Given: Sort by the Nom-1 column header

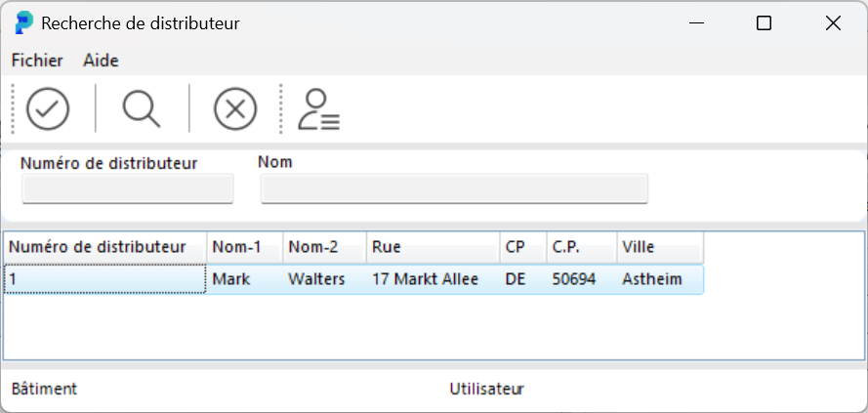Looking at the screenshot, I should click(x=244, y=247).
